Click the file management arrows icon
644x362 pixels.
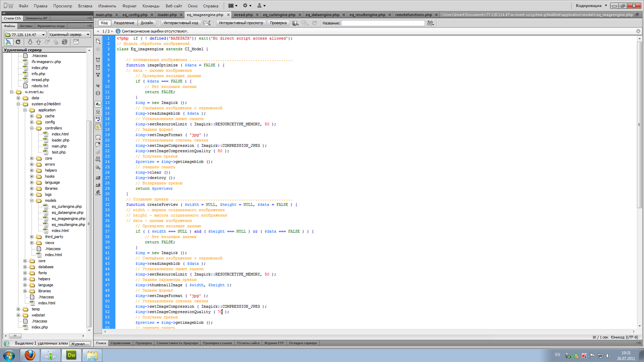(430, 23)
